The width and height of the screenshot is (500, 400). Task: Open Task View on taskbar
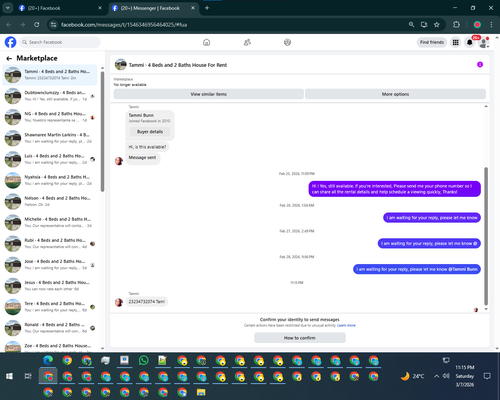pyautogui.click(x=28, y=376)
